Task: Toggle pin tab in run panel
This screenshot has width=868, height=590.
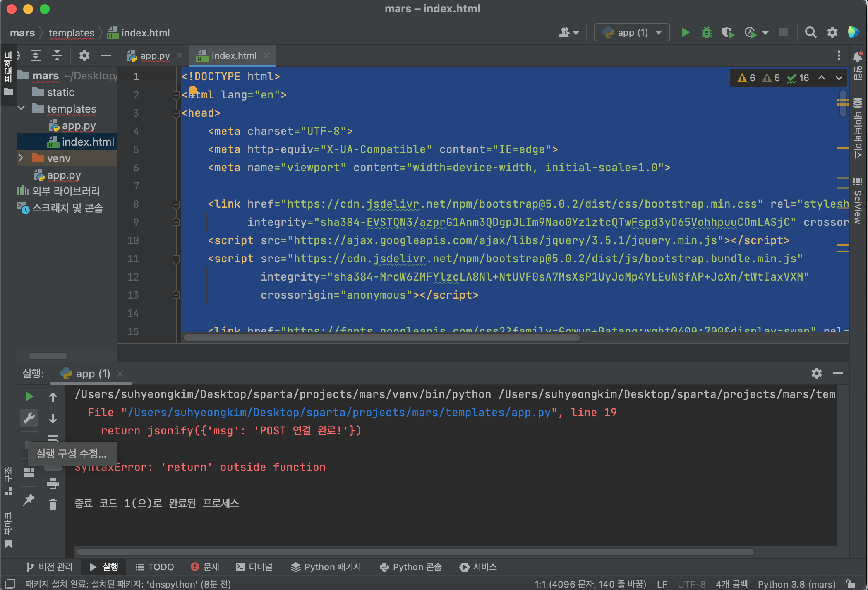Action: (x=29, y=499)
